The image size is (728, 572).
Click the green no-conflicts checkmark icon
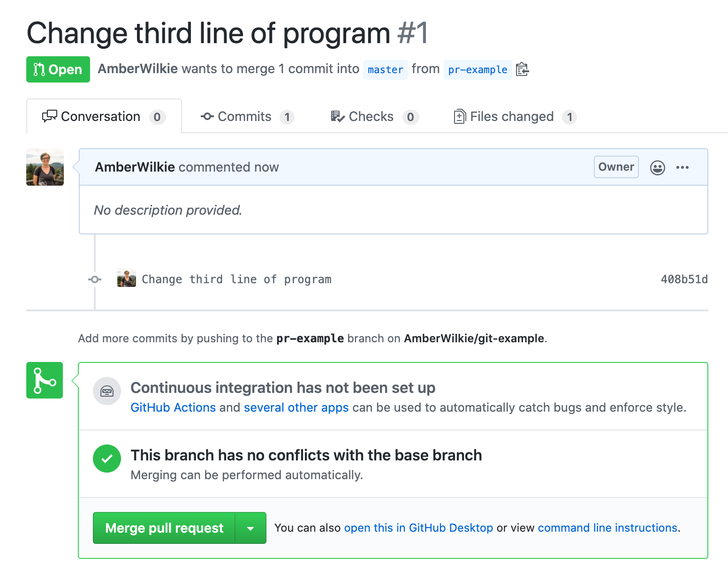coord(107,459)
